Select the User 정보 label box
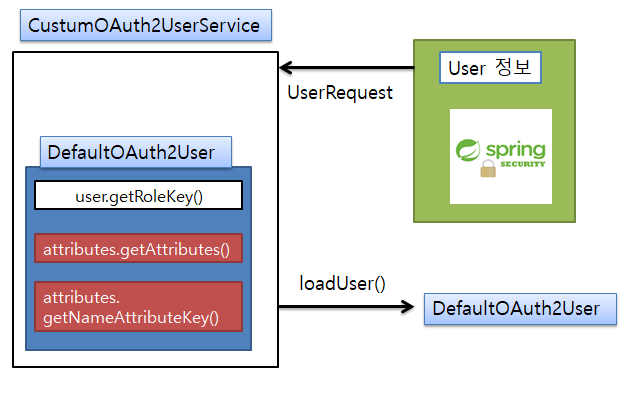 (490, 67)
